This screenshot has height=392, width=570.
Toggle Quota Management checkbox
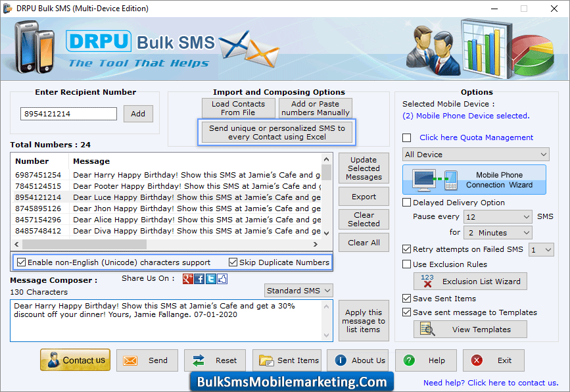tap(407, 138)
